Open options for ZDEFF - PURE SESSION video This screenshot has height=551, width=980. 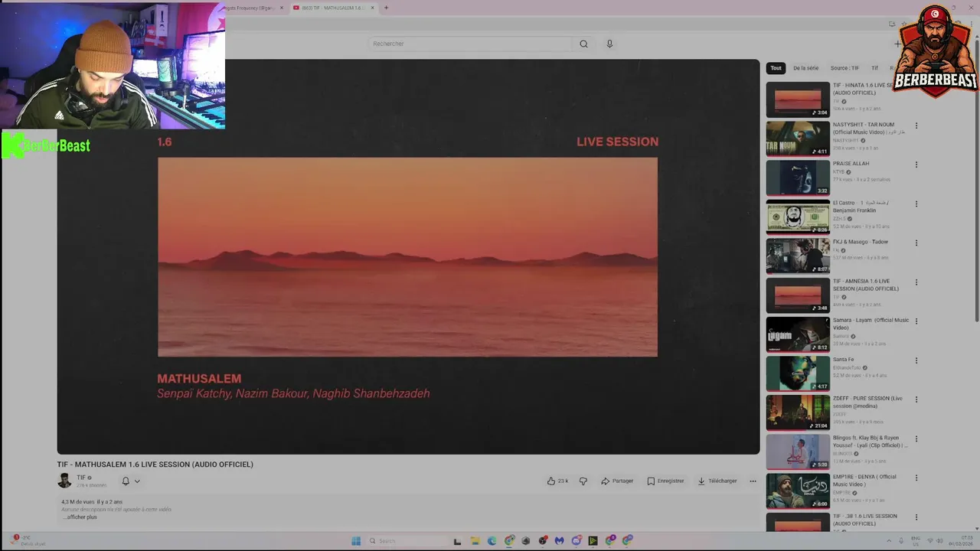click(916, 399)
